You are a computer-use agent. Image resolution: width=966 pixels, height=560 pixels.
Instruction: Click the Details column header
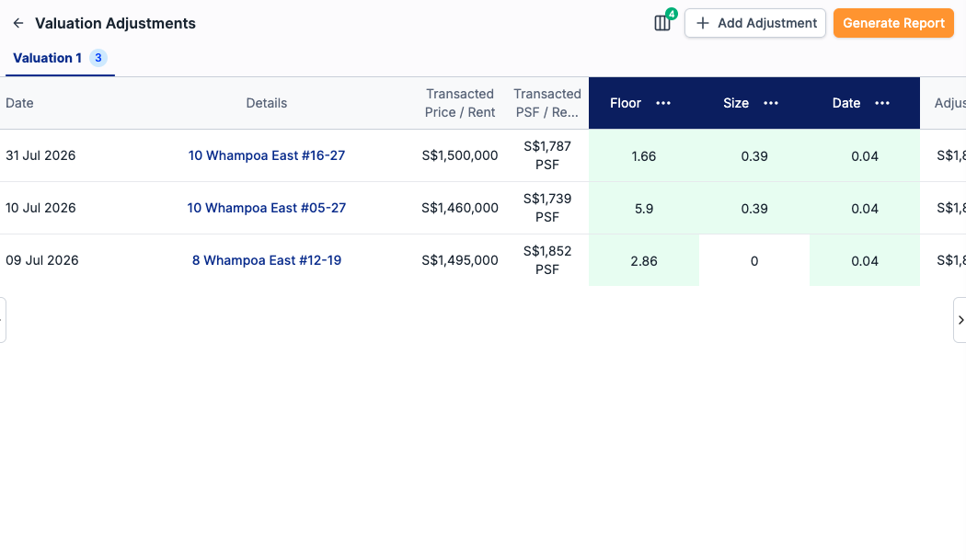click(x=267, y=103)
